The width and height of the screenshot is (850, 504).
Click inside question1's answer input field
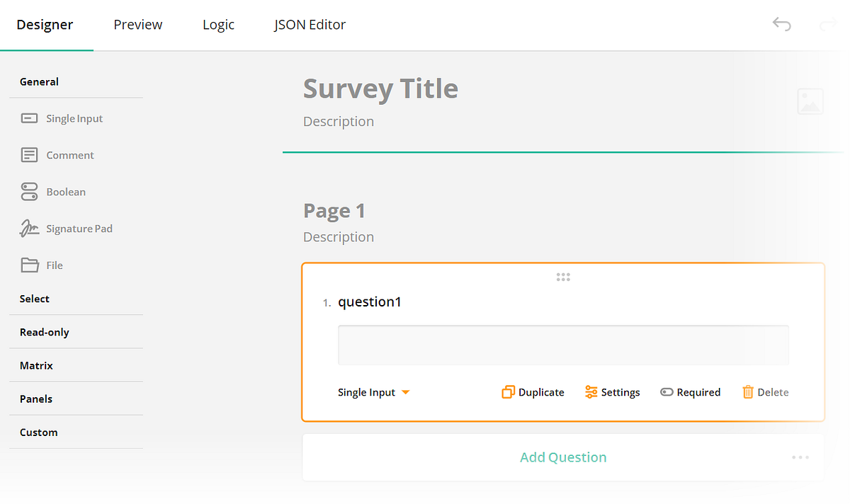(563, 345)
